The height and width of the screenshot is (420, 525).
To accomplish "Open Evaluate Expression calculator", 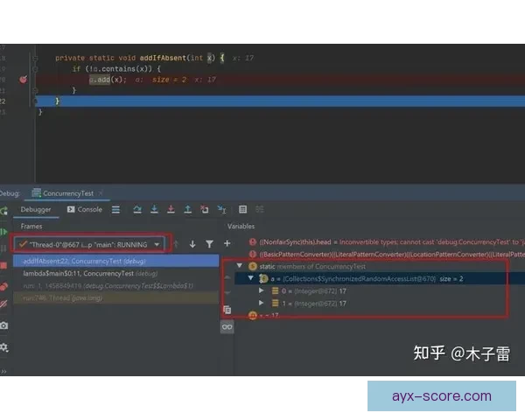I will coord(242,210).
